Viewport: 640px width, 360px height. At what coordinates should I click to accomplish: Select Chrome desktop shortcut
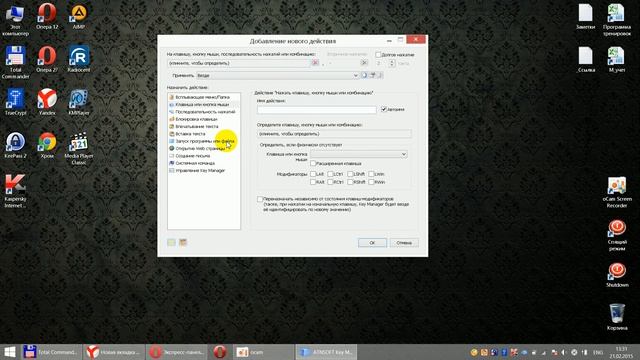click(x=47, y=145)
